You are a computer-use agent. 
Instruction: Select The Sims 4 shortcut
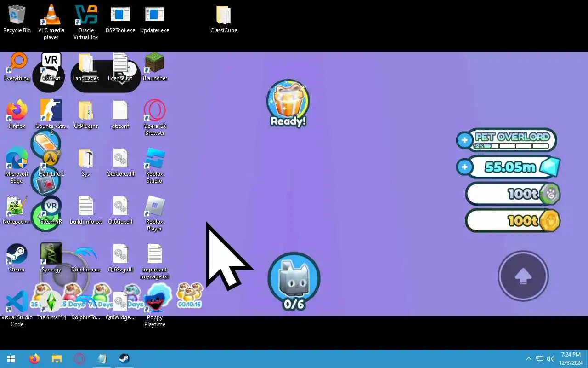point(51,306)
